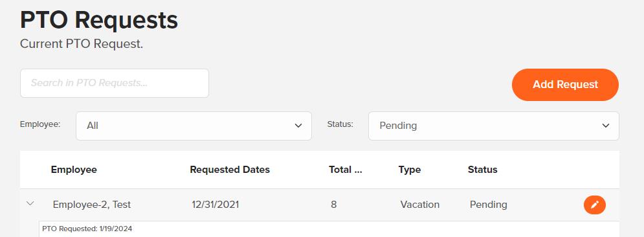
Task: Click the Vacation type cell
Action: pyautogui.click(x=420, y=205)
